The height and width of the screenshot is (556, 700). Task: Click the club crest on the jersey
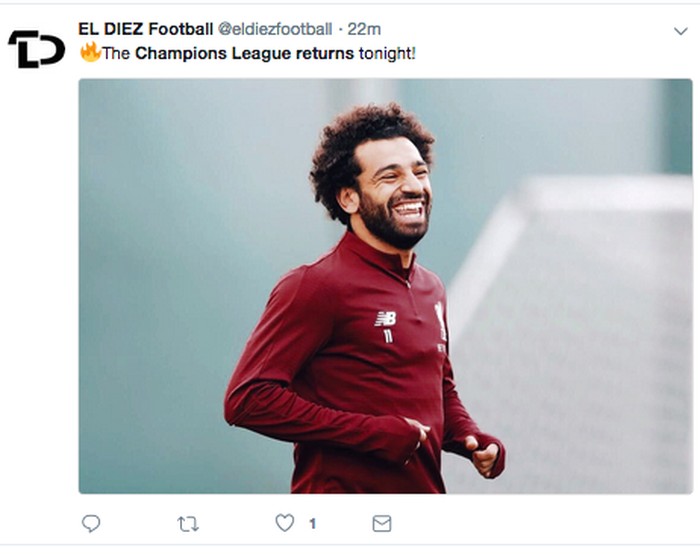click(440, 320)
